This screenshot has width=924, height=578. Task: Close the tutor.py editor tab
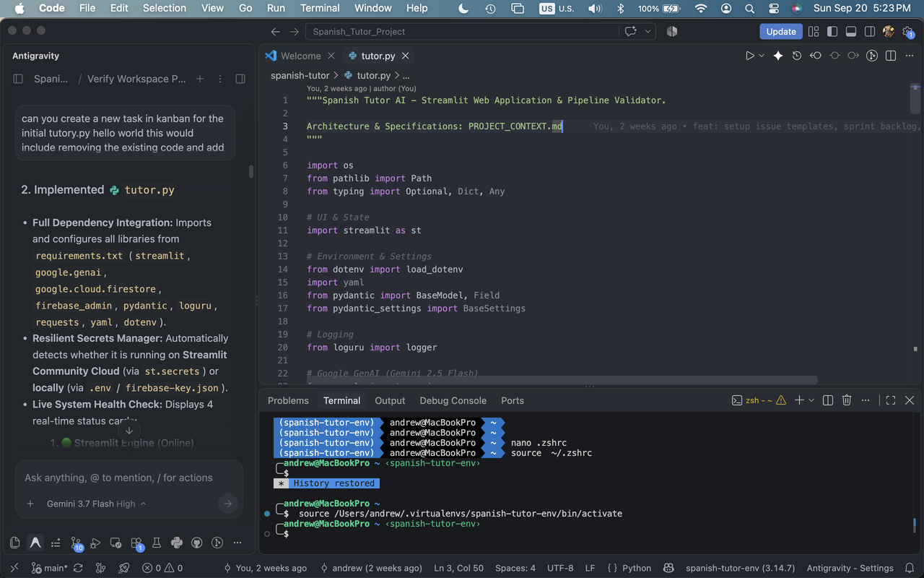[x=406, y=56]
